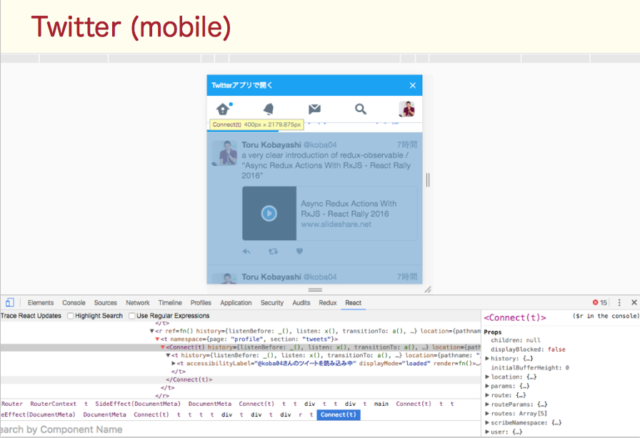Play the slideshare presentation preview

tap(268, 213)
